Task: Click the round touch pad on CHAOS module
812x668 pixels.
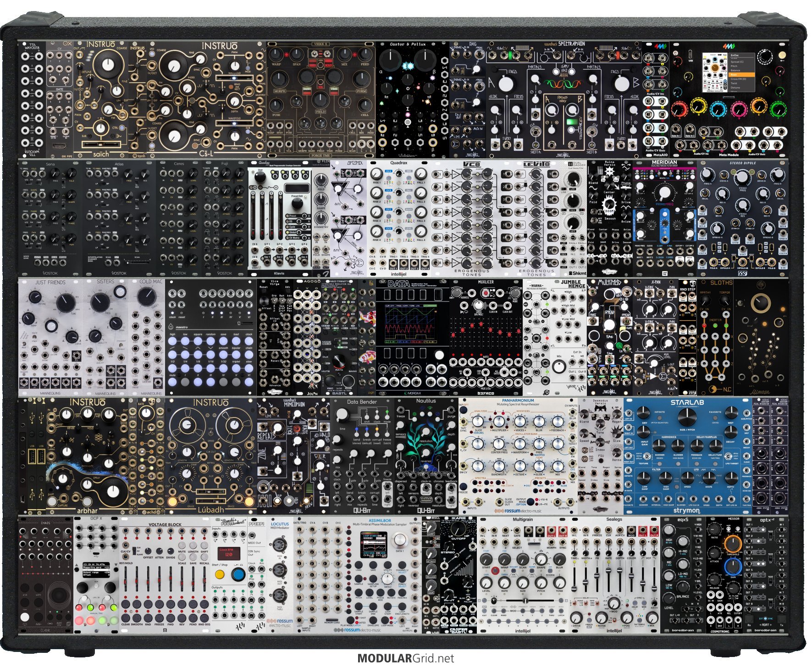Action: coord(59,595)
